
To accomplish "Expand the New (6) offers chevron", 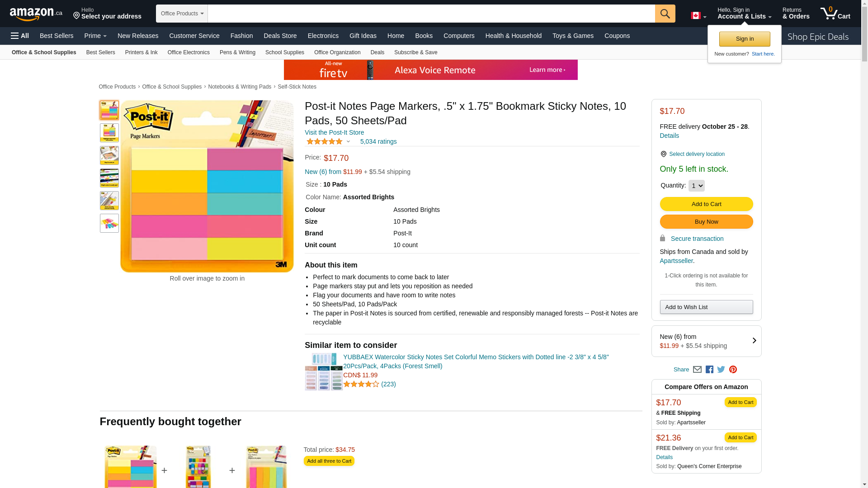I will 754,341.
